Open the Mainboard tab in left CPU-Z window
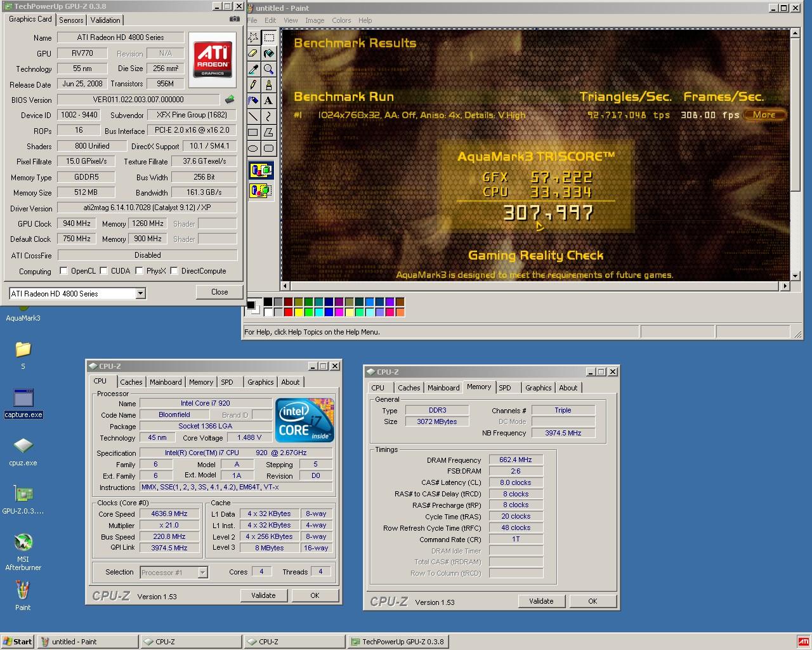 click(166, 382)
